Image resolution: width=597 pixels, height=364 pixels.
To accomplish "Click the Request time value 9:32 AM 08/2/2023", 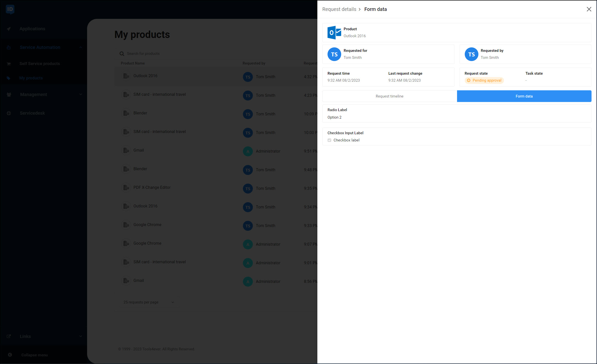I will (343, 80).
